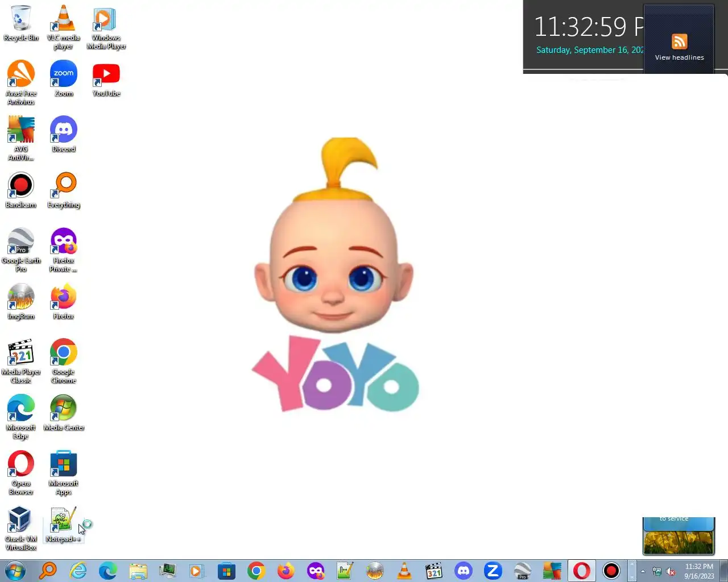Select the Media Center desktop icon
Viewport: 728px width, 582px height.
(64, 413)
